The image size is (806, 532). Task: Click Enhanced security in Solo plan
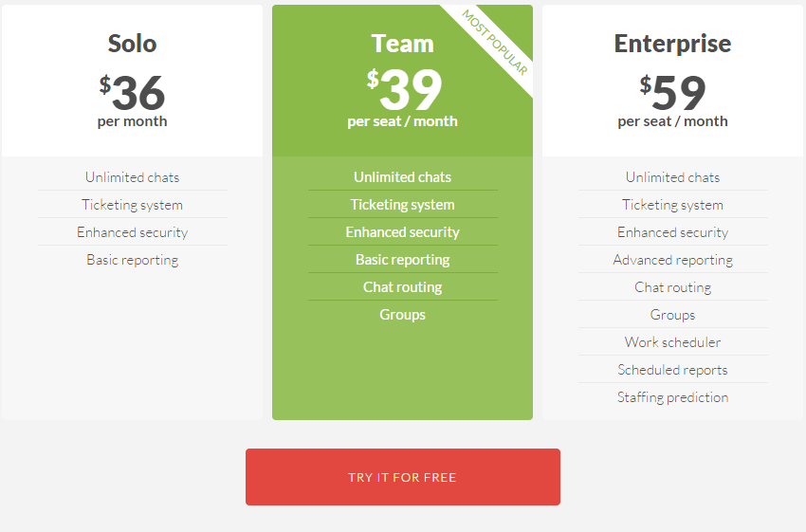[x=132, y=232]
